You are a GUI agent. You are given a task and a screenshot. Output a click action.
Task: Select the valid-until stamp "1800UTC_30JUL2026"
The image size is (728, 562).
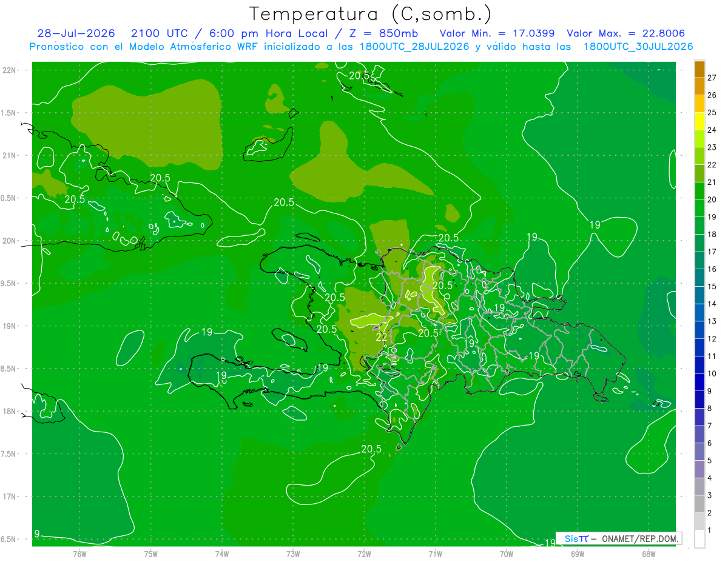(x=638, y=47)
